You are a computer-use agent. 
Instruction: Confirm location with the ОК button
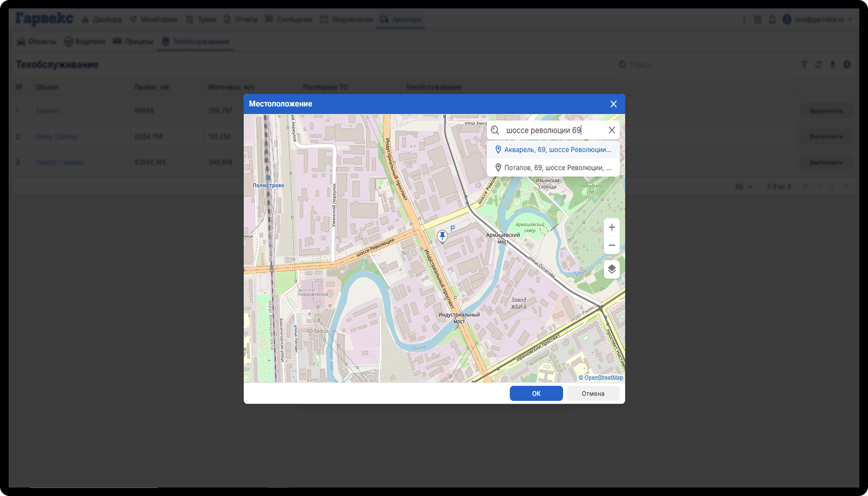click(536, 394)
